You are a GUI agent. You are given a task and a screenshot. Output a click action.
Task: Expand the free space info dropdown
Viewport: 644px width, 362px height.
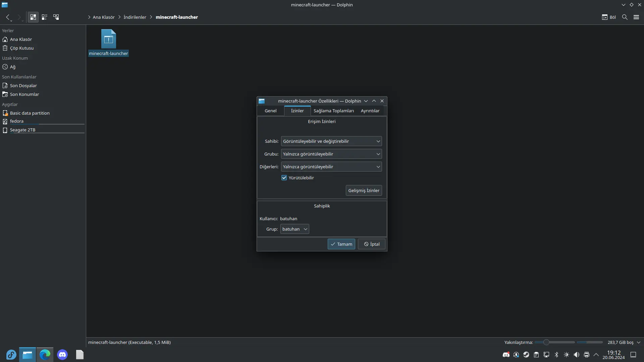(x=639, y=342)
